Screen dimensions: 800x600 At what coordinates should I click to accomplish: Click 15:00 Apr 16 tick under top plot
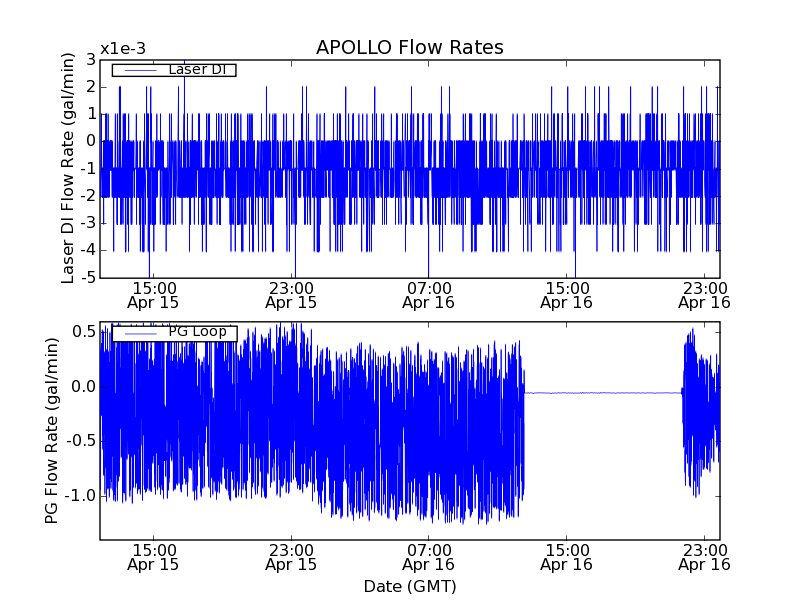[x=567, y=294]
